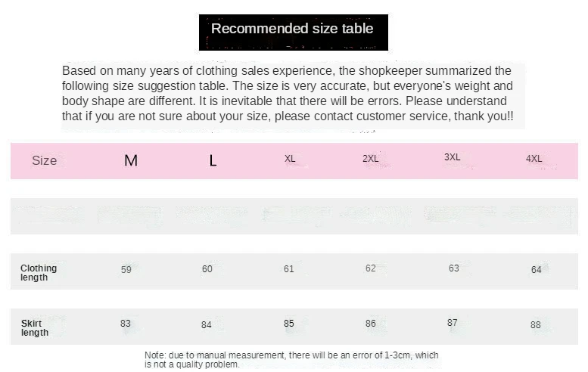
Task: Click the Recommended size table banner
Action: pos(294,33)
